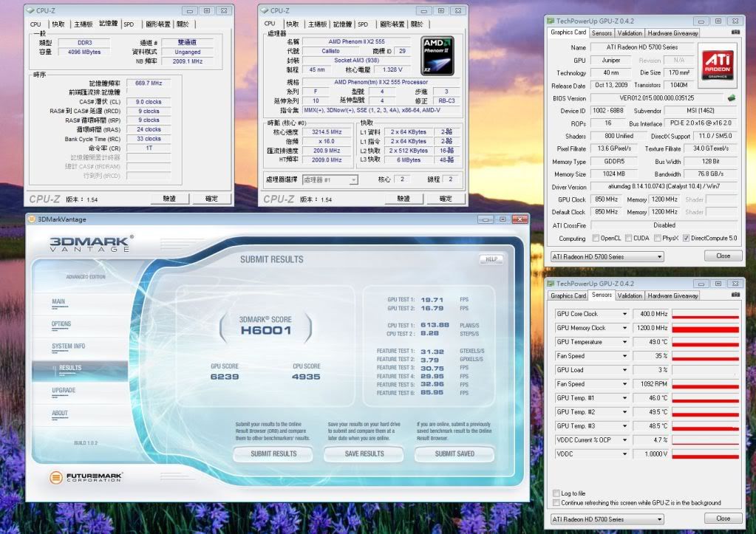Click the SUBMIT RESULTS button

click(x=273, y=453)
